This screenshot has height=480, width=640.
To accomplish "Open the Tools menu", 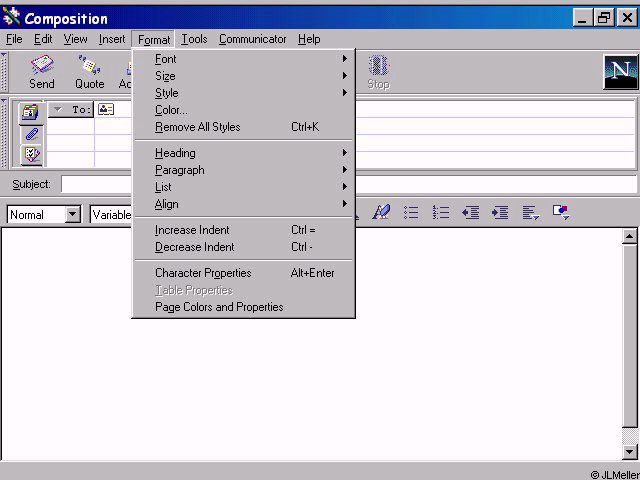I will (x=194, y=39).
